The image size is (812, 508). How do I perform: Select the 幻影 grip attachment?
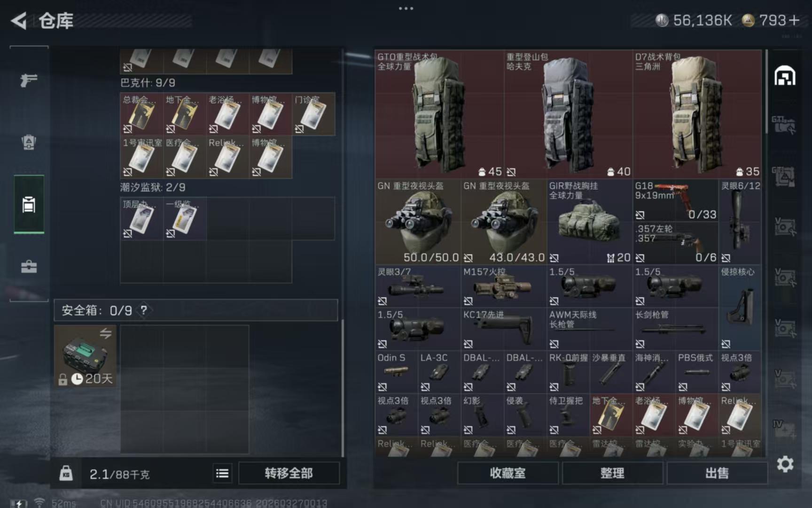482,415
